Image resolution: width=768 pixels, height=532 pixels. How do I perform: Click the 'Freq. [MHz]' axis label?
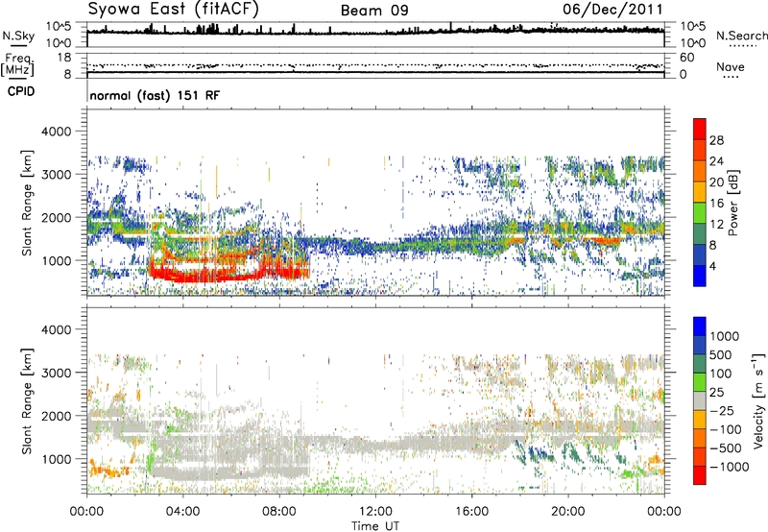[x=17, y=65]
